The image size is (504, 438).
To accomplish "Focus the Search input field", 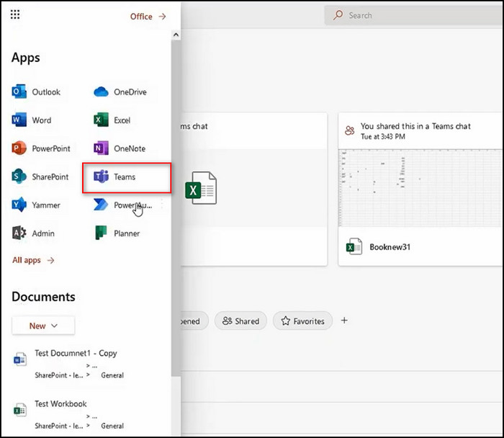I will (414, 15).
